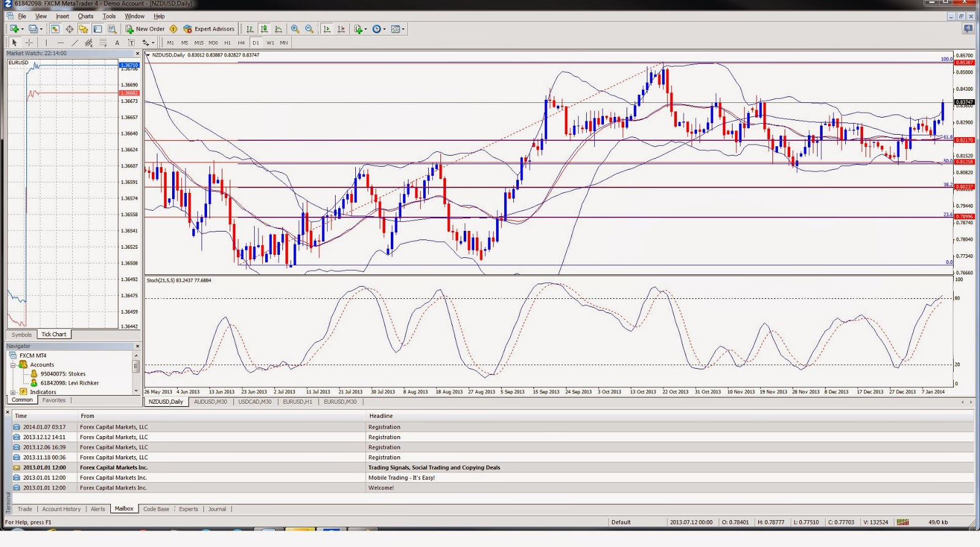Screen dimensions: 980x547
Task: Collapse the Accounts tree node
Action: pyautogui.click(x=13, y=364)
